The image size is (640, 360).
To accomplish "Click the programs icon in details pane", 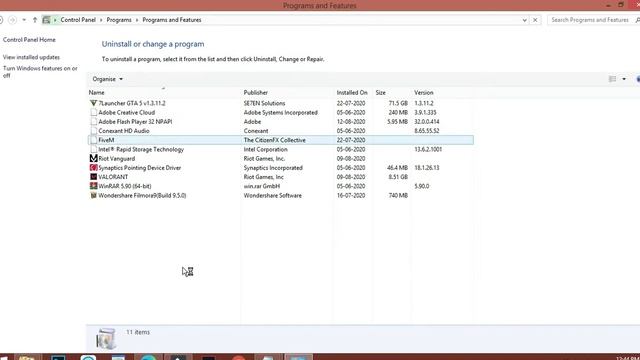I will click(x=106, y=338).
